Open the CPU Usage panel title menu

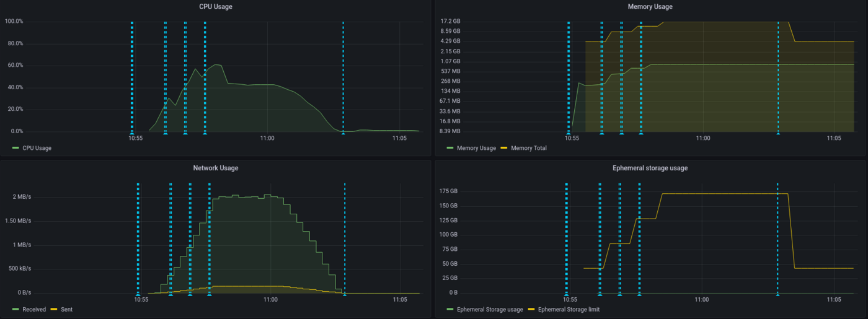tap(215, 6)
